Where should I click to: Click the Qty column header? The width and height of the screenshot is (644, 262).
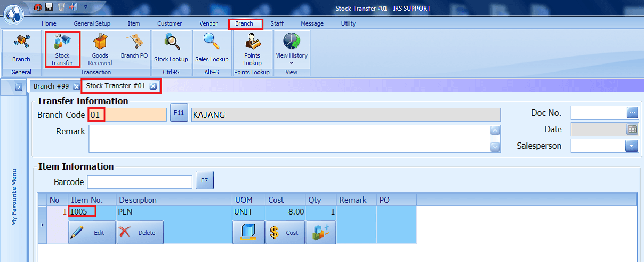click(321, 200)
